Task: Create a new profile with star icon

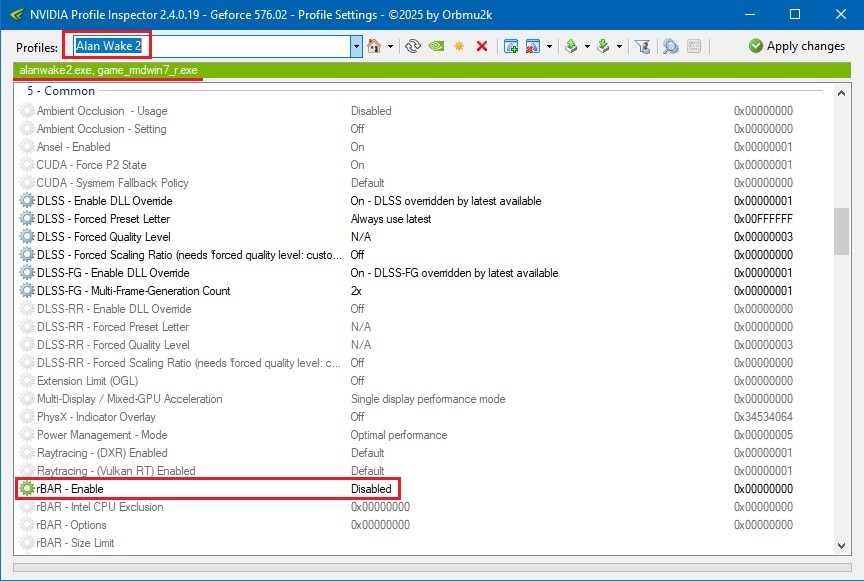Action: point(459,46)
